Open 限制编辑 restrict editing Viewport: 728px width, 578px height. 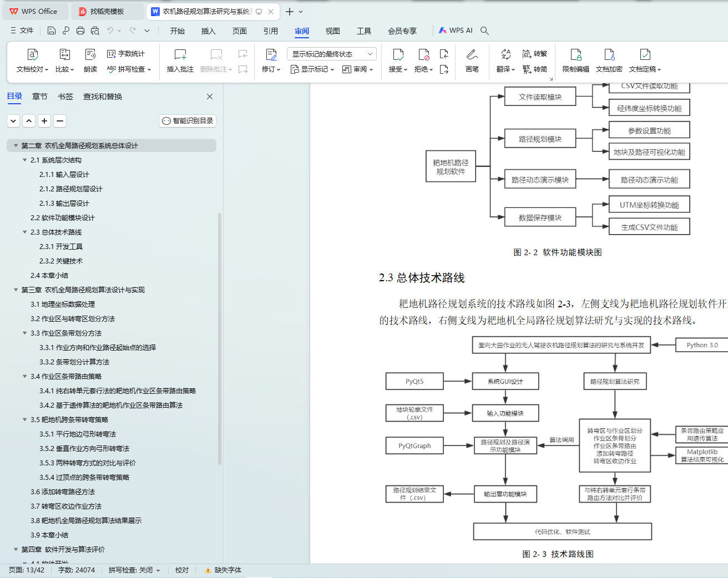tap(576, 61)
